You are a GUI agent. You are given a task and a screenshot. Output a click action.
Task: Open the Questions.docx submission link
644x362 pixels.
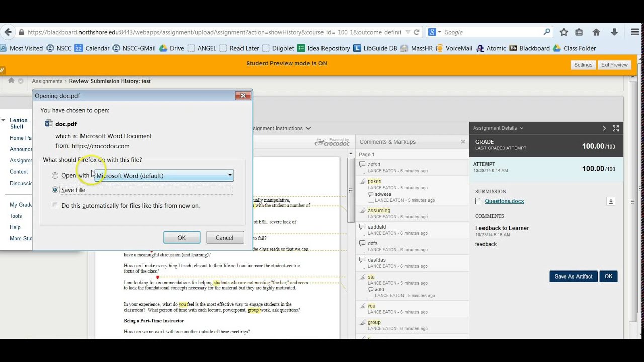click(504, 201)
